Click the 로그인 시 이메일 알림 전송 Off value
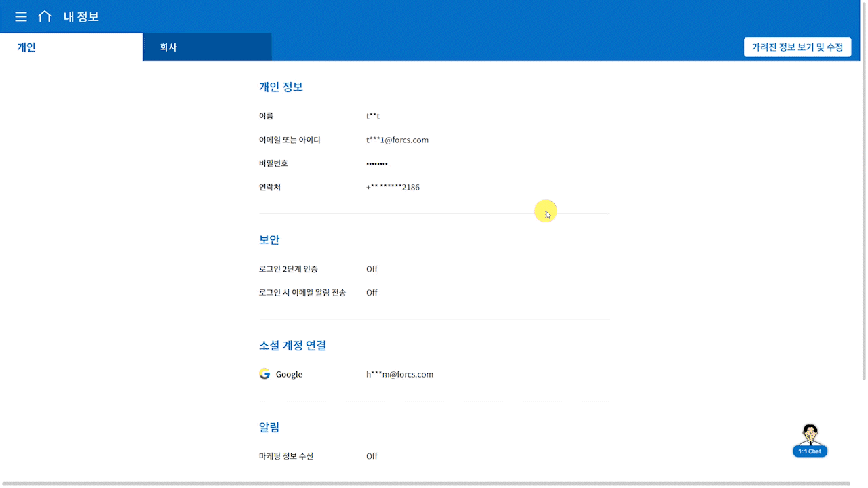The image size is (868, 488). click(x=372, y=293)
